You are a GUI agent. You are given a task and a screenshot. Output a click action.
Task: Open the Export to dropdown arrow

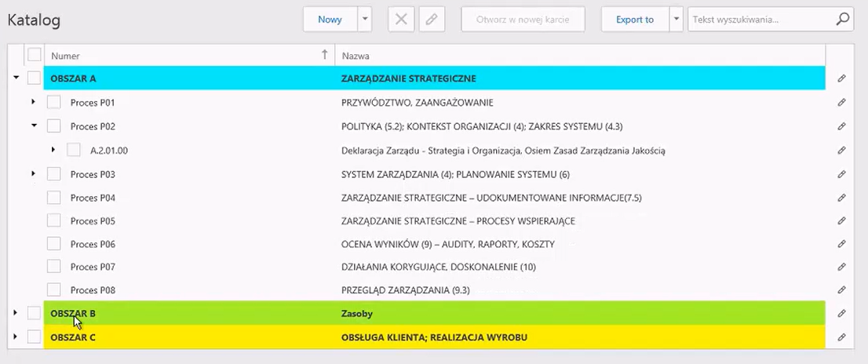point(676,20)
